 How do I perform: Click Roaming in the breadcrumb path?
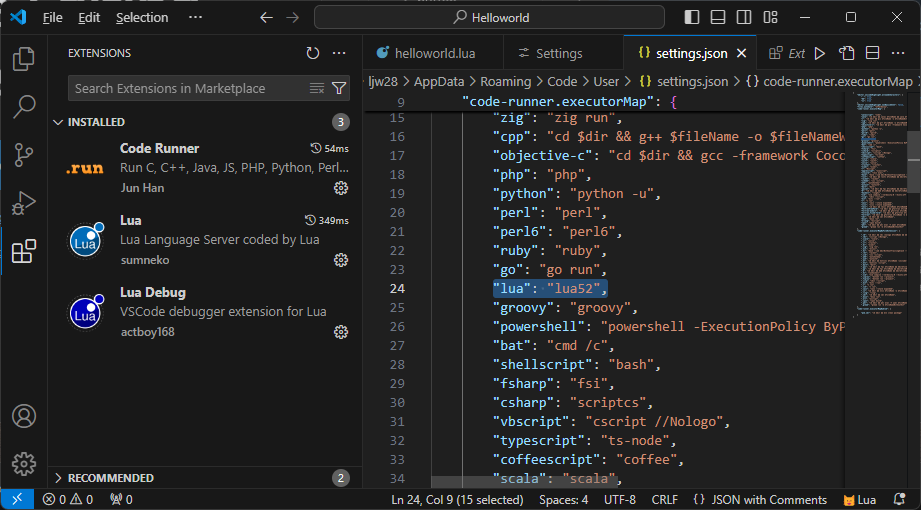[x=506, y=82]
